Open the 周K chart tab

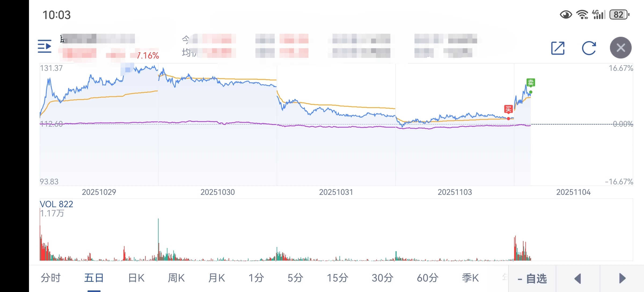[x=176, y=278]
